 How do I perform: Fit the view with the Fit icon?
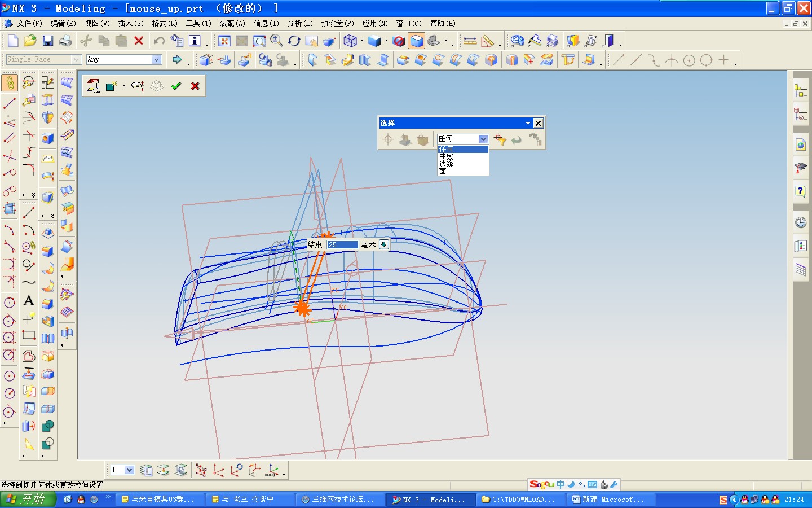224,41
